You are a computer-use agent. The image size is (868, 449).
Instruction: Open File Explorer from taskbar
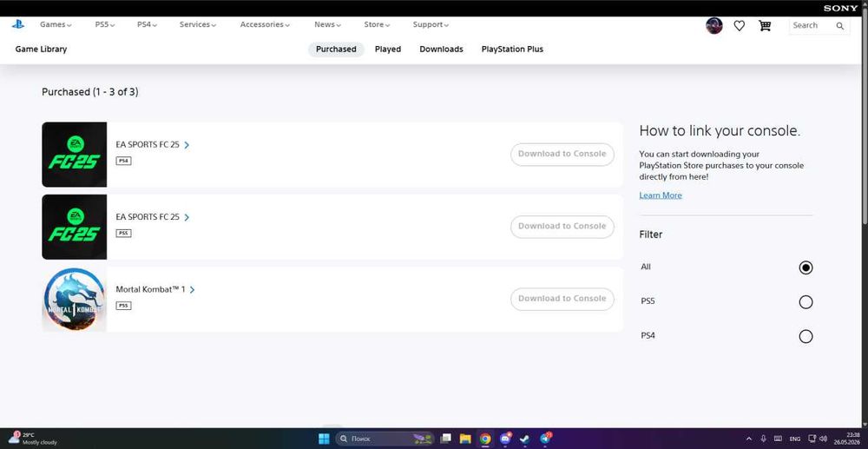pos(465,439)
